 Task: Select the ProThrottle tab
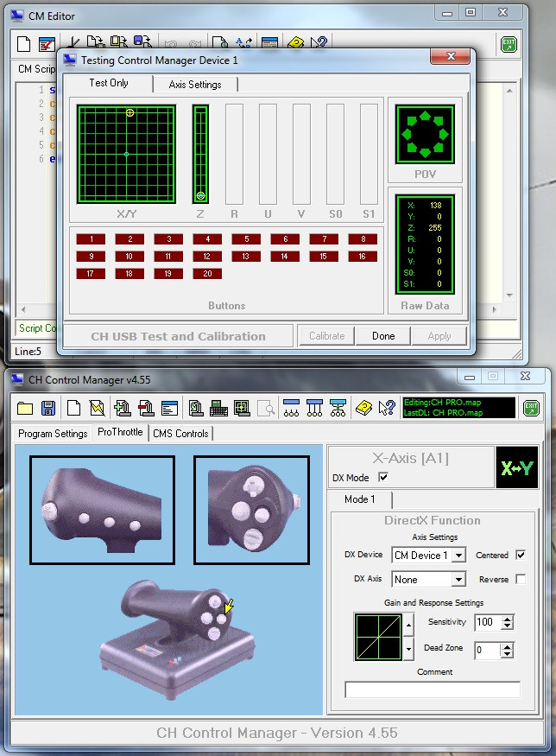120,432
